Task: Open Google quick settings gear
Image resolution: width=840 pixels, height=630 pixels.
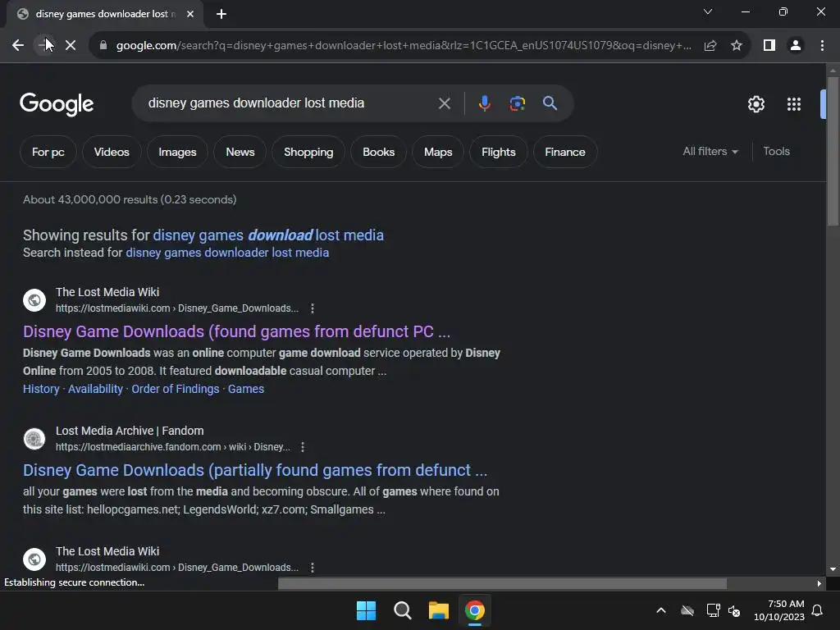Action: 756,104
